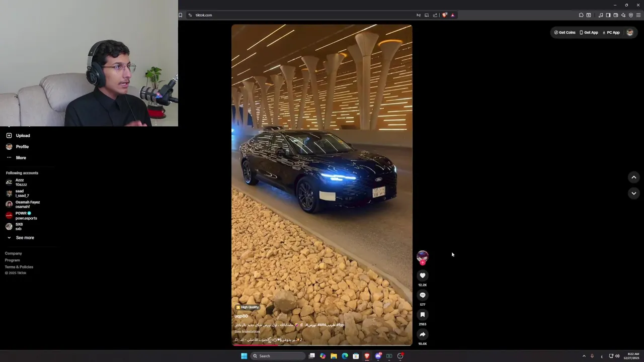
Task: Open the video's original sound music link
Action: (x=269, y=340)
